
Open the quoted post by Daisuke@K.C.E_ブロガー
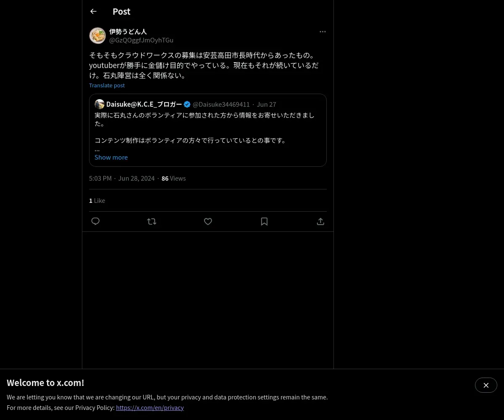point(208,130)
